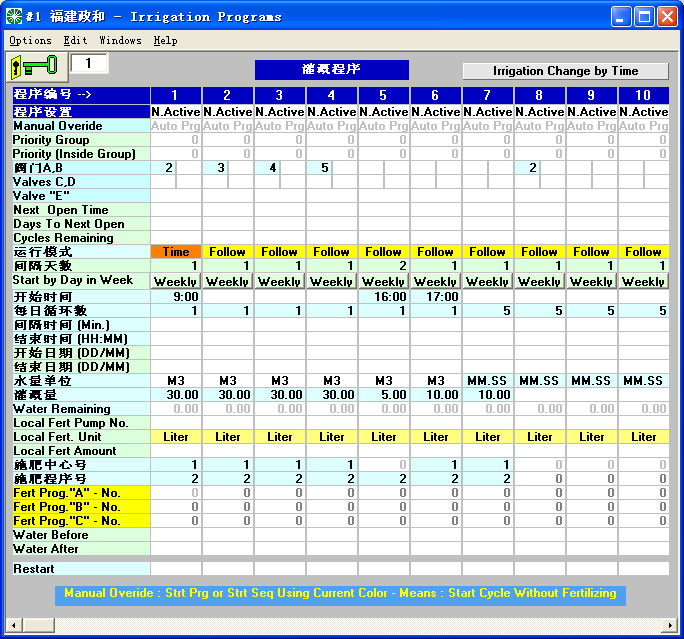
Task: Click the application icon in title bar
Action: (x=15, y=17)
